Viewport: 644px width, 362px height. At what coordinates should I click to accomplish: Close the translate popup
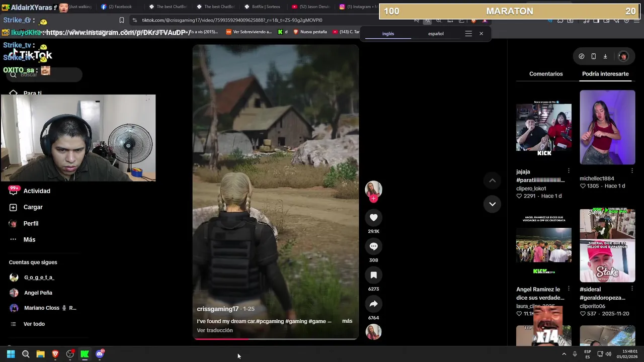[481, 34]
